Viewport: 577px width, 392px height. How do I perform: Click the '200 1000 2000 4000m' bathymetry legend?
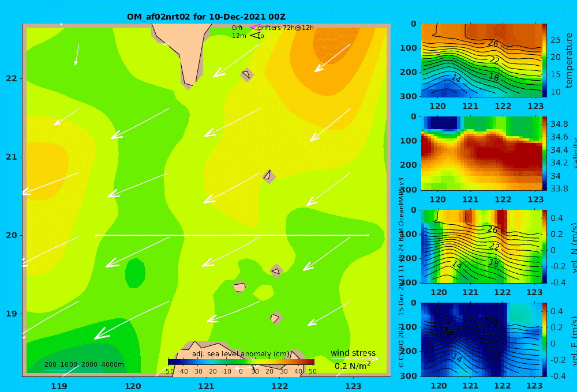(84, 364)
